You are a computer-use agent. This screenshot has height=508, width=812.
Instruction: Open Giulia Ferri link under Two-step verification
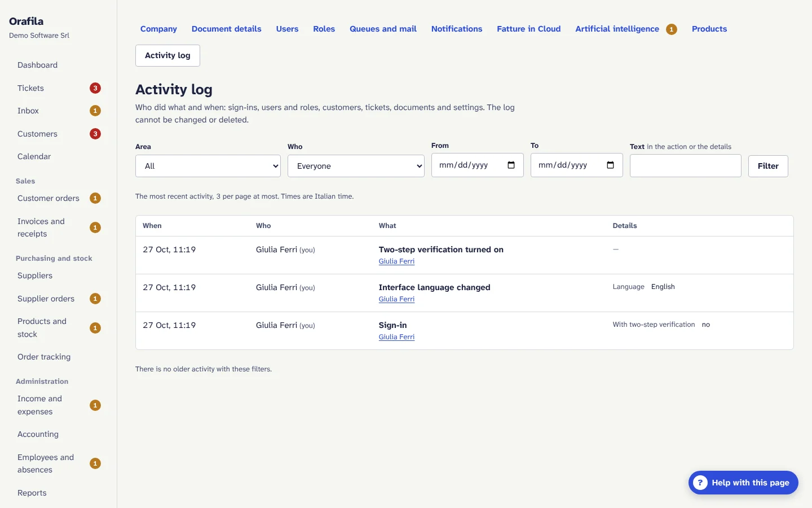tap(396, 261)
